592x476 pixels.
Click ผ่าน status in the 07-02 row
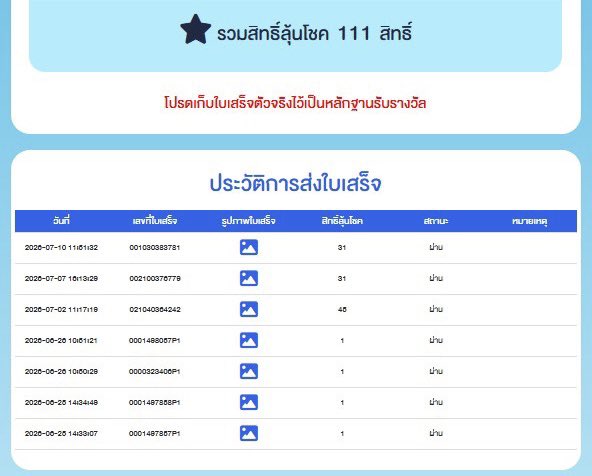click(436, 309)
